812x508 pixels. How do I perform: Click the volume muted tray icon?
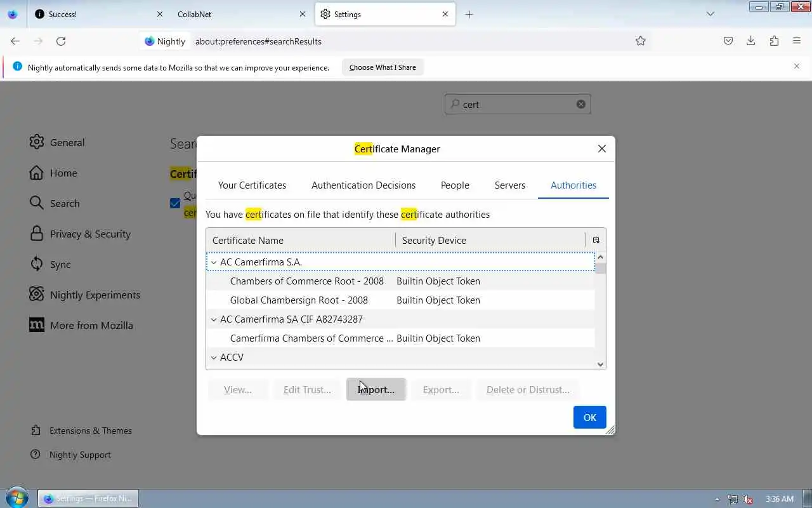pyautogui.click(x=749, y=499)
